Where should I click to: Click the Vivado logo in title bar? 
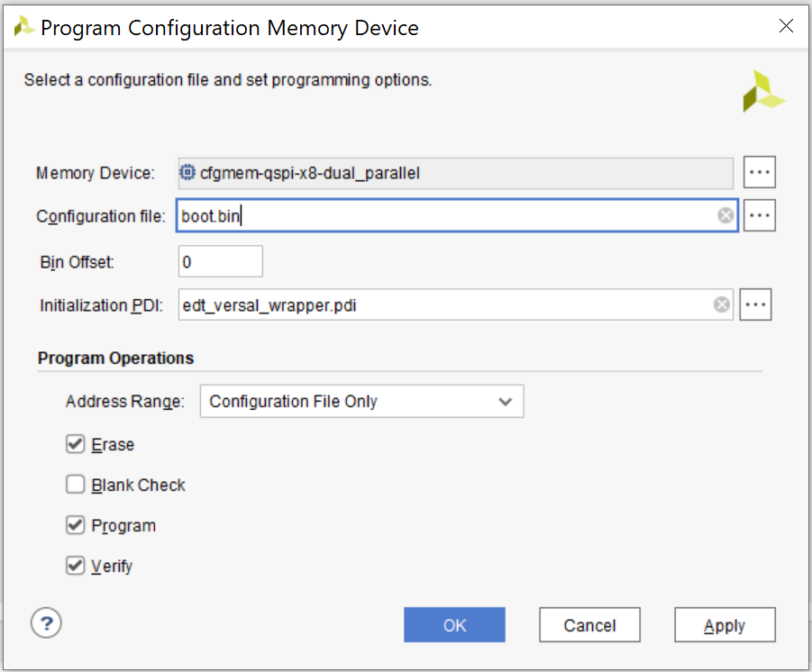[23, 27]
